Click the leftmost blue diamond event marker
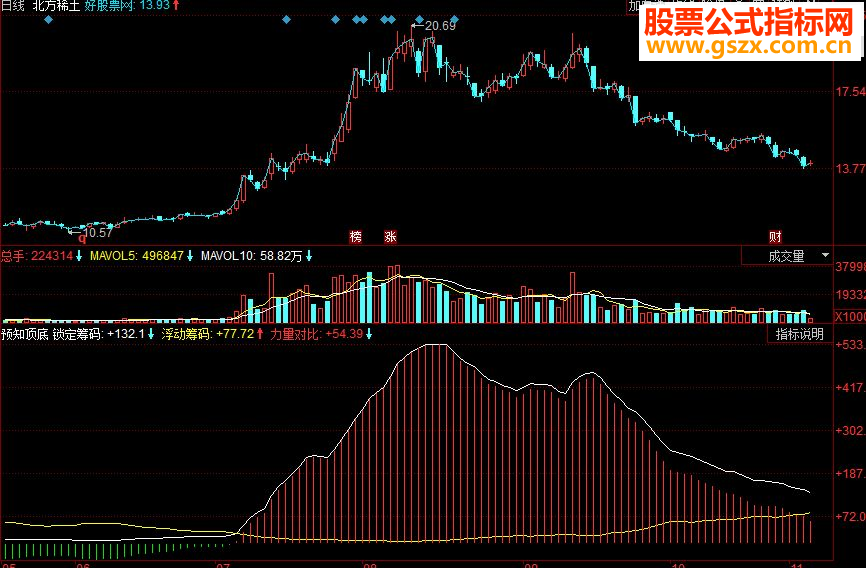The width and height of the screenshot is (866, 568). pyautogui.click(x=49, y=20)
